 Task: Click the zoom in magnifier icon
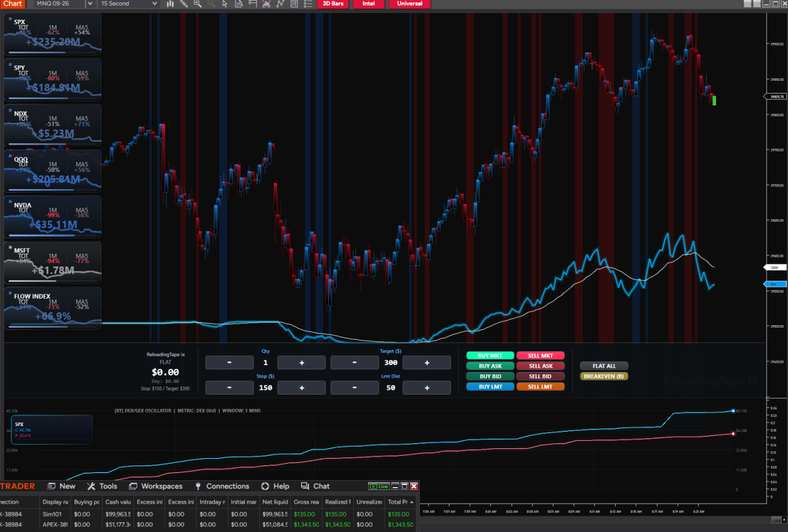(198, 4)
